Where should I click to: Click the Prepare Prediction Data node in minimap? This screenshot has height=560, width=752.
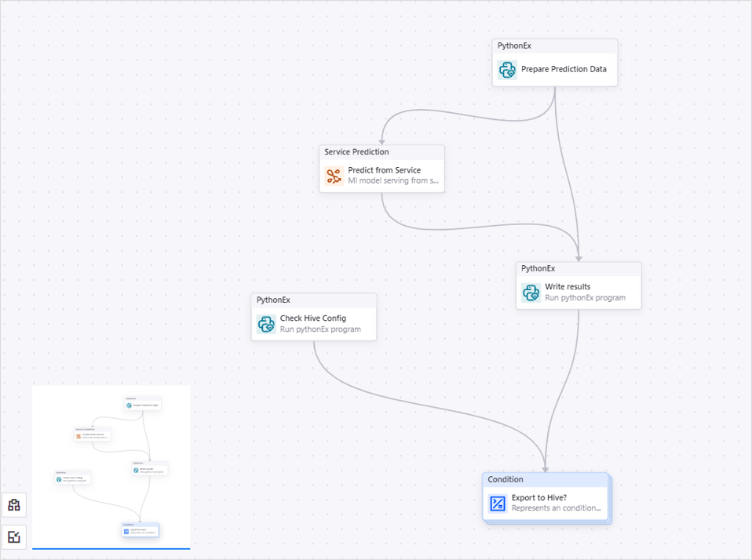142,405
